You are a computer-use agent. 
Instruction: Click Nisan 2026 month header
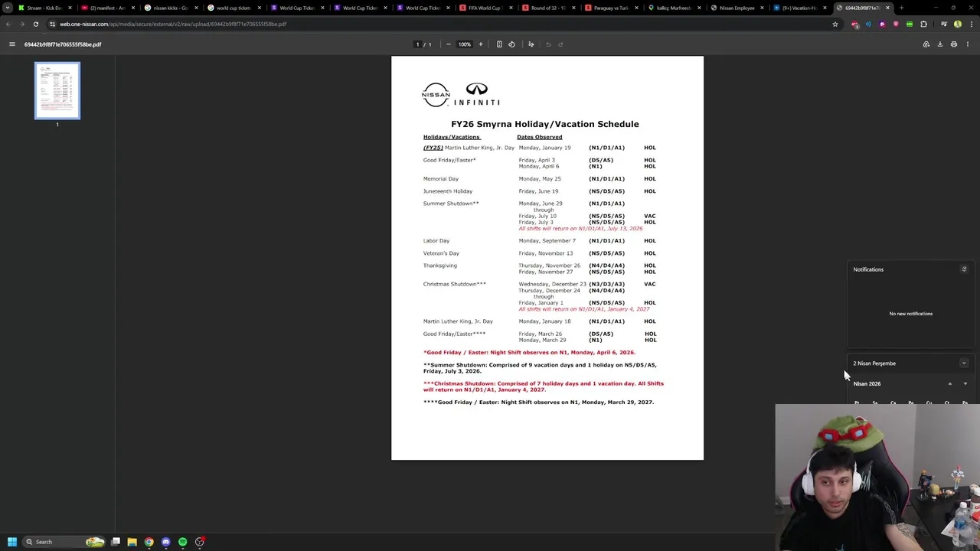[867, 384]
